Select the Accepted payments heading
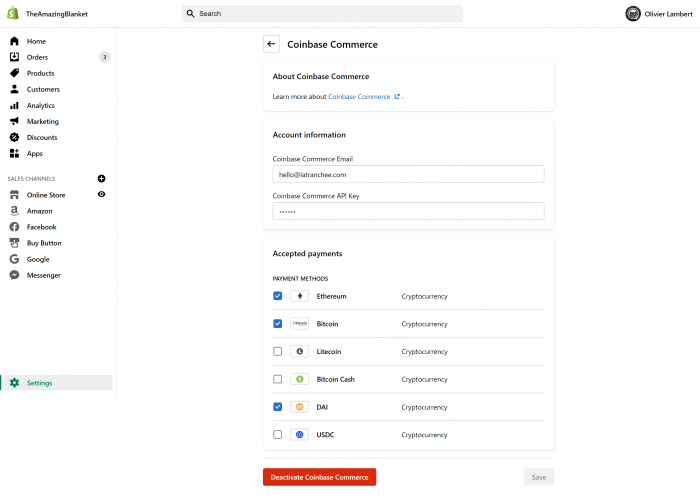 click(x=307, y=254)
